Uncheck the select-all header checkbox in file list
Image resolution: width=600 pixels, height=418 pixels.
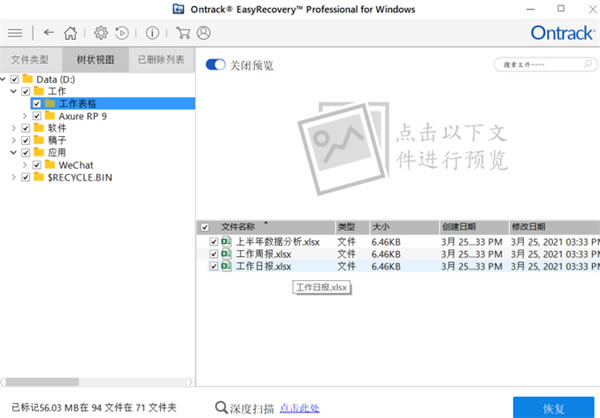pyautogui.click(x=205, y=227)
